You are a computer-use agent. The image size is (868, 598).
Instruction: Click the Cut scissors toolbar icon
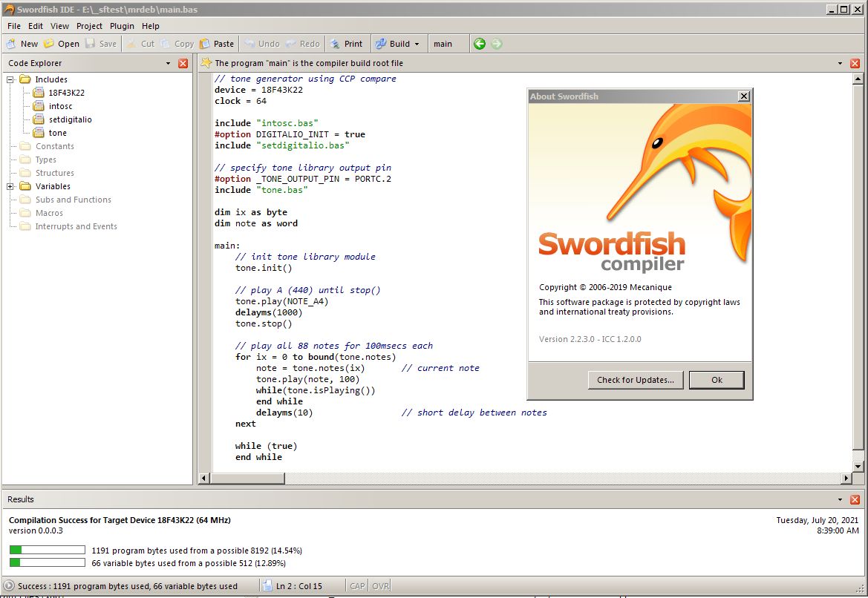(x=131, y=44)
